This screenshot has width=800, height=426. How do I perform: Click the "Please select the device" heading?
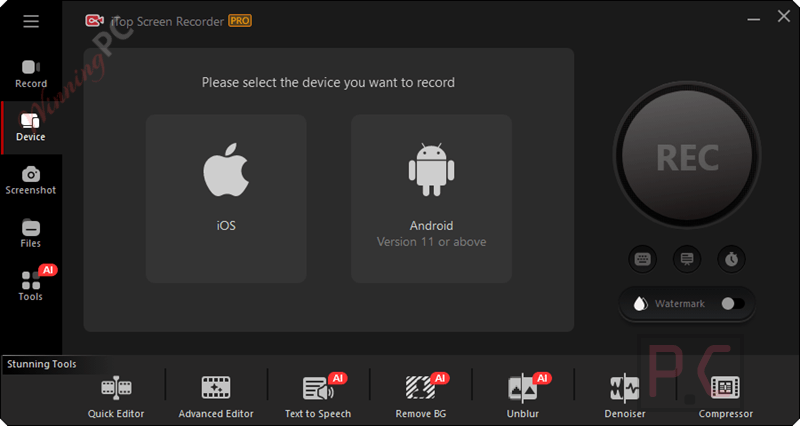click(328, 83)
